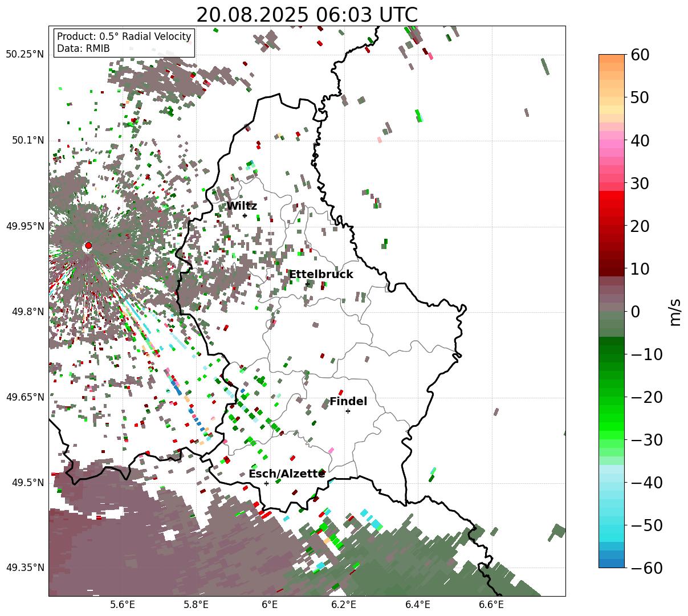Screen dimensions: 688x616
Task: Click the red radar site marker
Action: (x=88, y=246)
